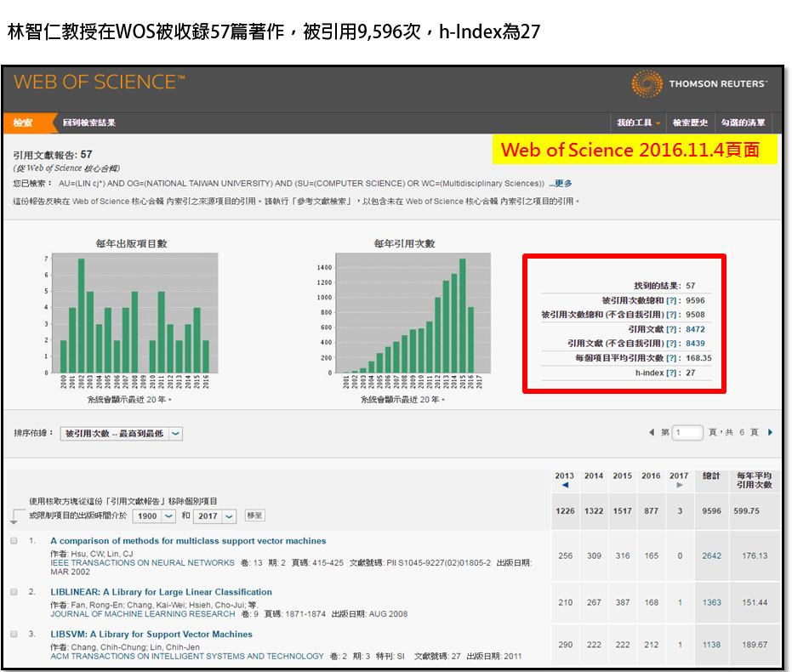Click the page number input field

pos(687,432)
